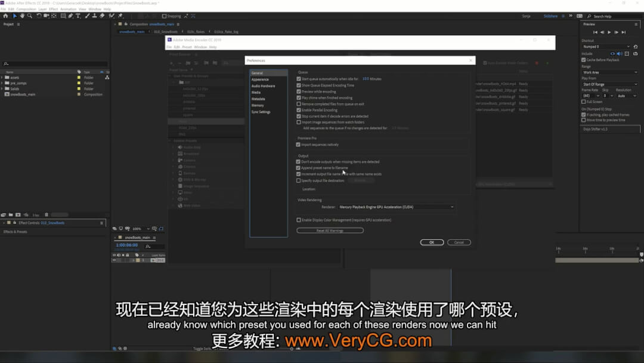
Task: Expand the pre_comps folder in Project panel
Action: 2,83
